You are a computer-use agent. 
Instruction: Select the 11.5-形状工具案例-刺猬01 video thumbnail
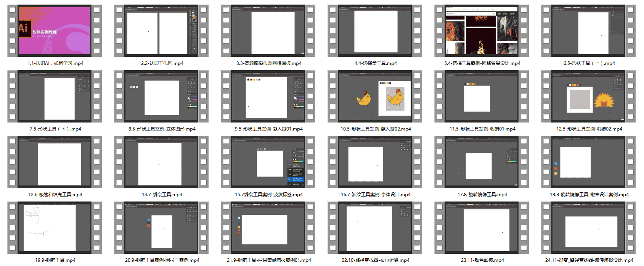click(x=482, y=97)
